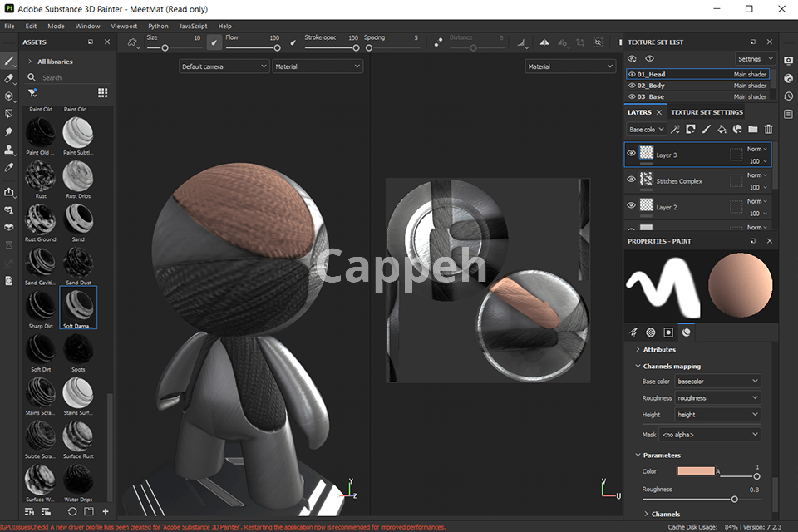The height and width of the screenshot is (532, 798).
Task: Select the Polygon fill tool
Action: click(9, 114)
